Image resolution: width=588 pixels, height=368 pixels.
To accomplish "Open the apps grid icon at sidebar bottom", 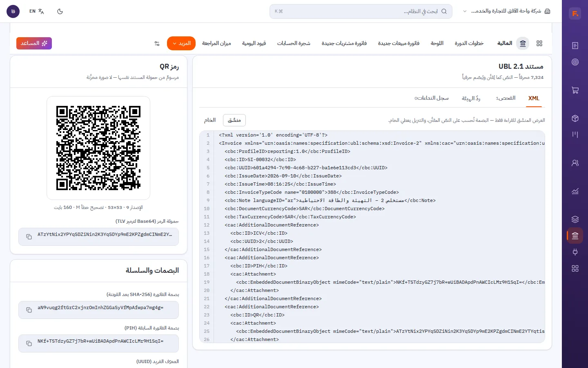I will point(575,268).
